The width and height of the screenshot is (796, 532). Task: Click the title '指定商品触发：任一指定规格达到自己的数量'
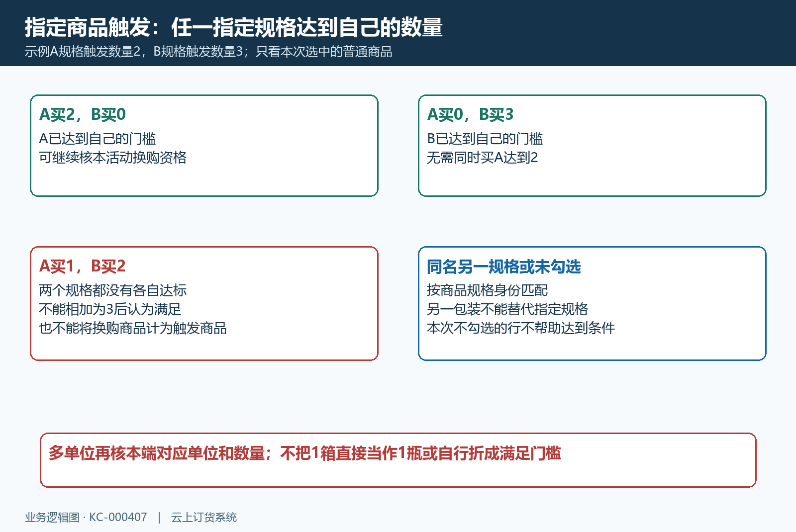pos(234,27)
